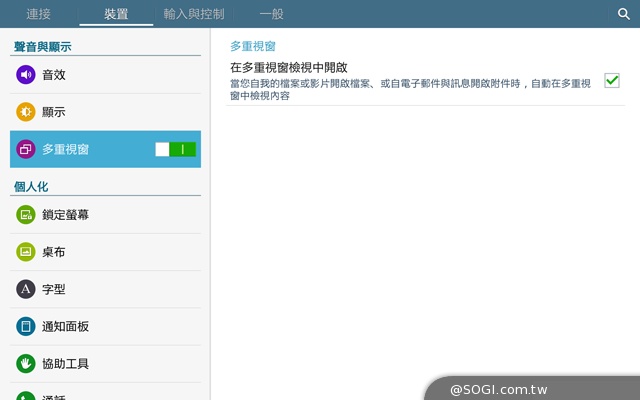Open the 音效 sound settings icon
The height and width of the screenshot is (400, 640).
[26, 74]
